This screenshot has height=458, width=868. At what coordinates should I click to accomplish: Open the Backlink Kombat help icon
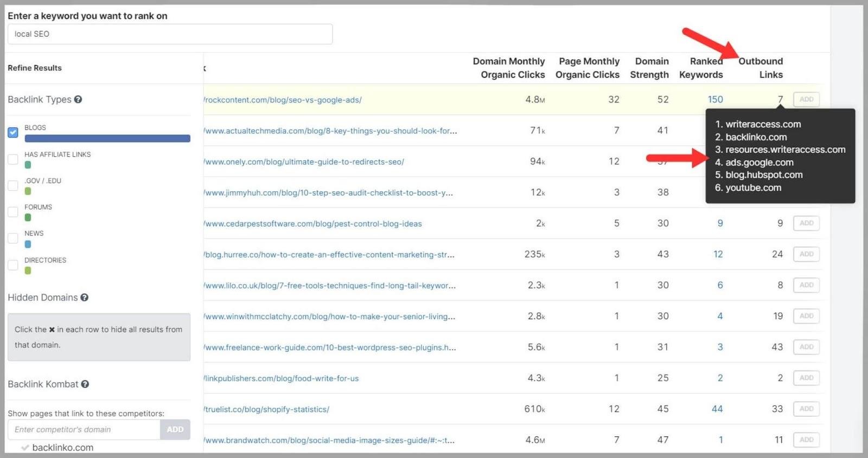[85, 384]
